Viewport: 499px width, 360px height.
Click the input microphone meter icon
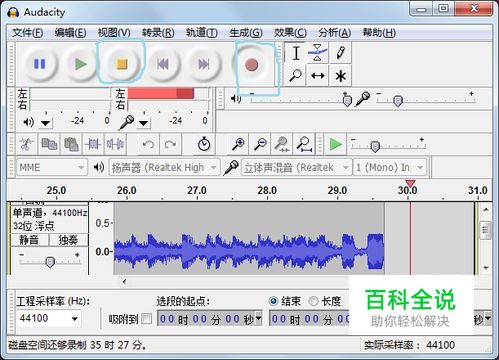127,123
